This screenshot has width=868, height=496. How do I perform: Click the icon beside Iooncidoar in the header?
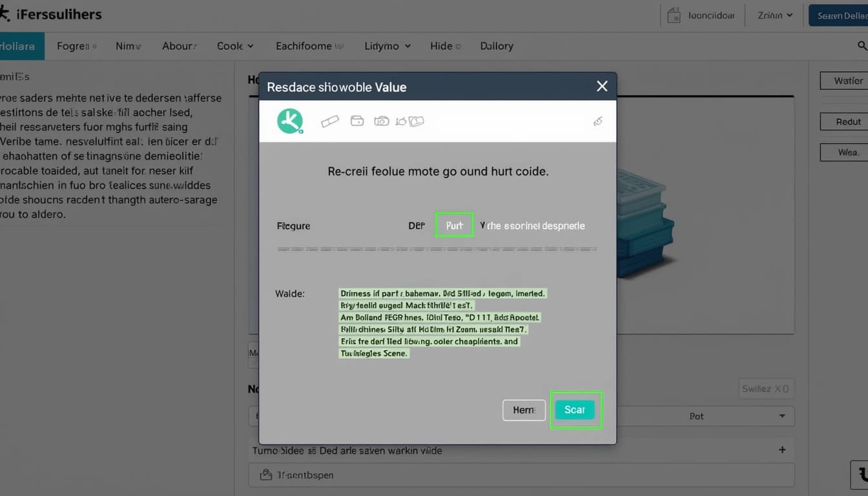point(674,15)
